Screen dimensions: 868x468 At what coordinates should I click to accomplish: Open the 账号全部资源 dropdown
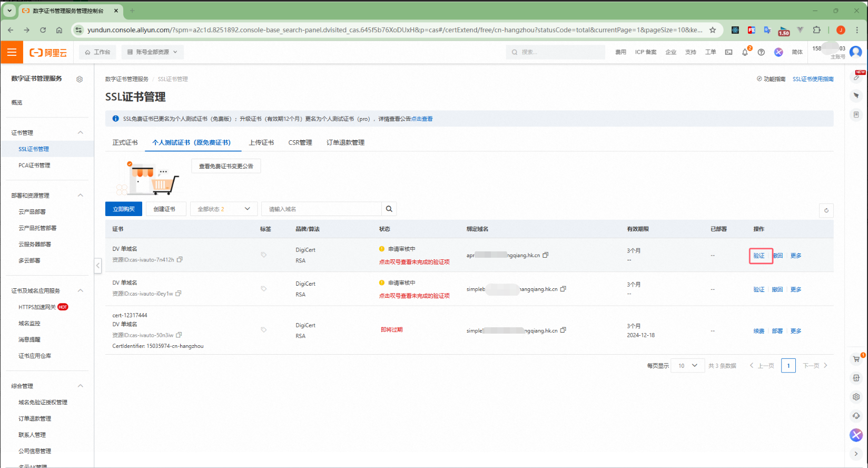point(153,52)
